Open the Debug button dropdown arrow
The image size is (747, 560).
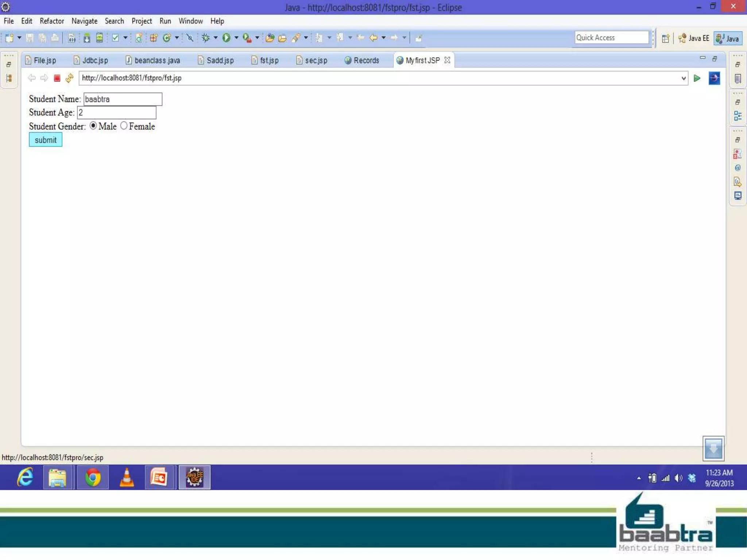point(216,38)
